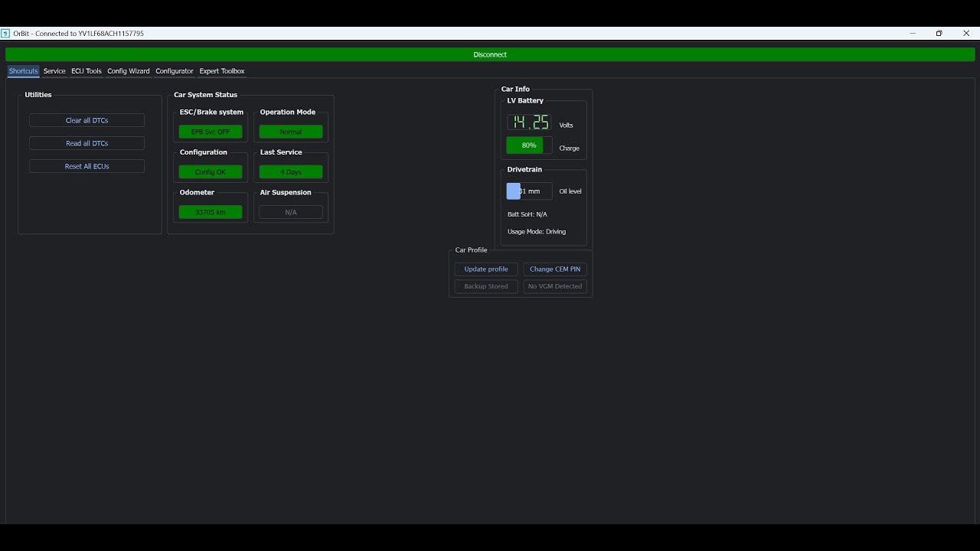Click the Drivetrain label
Viewport: 980px width, 551px height.
[524, 170]
